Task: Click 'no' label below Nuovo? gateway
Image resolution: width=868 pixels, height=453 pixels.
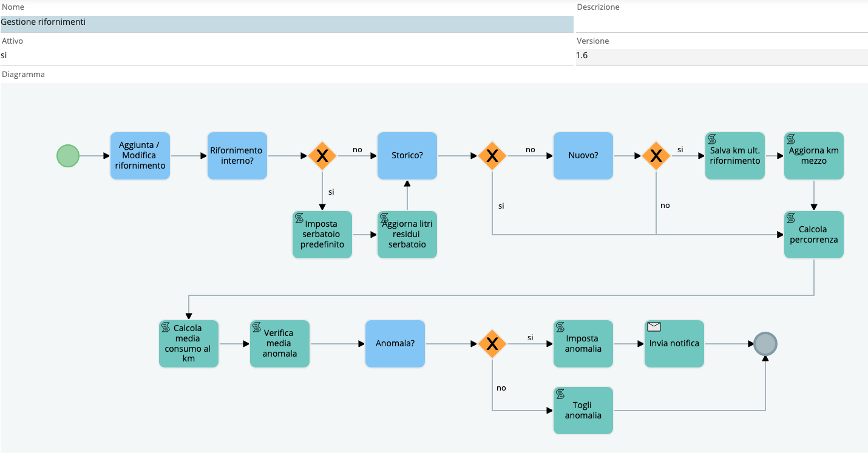Action: pyautogui.click(x=665, y=206)
